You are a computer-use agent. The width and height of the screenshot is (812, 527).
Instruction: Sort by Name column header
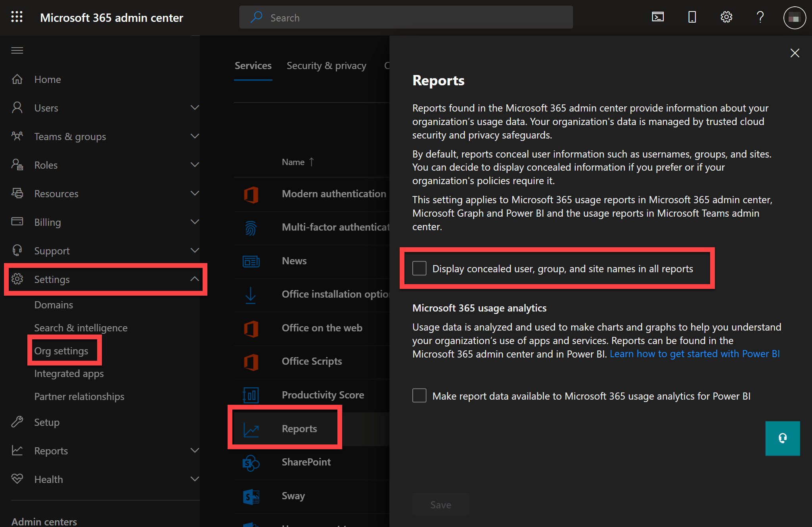[x=298, y=162]
